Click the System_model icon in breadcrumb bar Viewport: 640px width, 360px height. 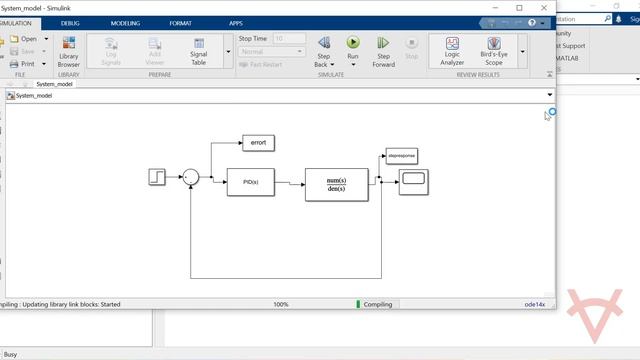pyautogui.click(x=11, y=96)
